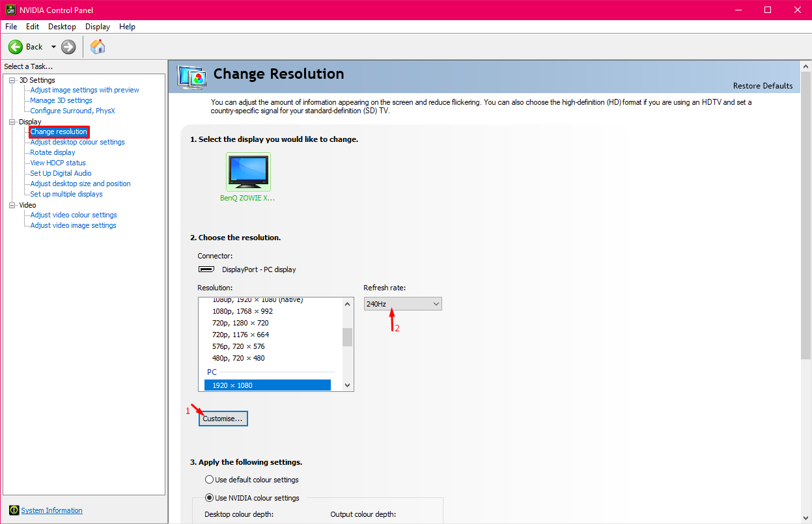Open Configure Surround, PhysX

pyautogui.click(x=72, y=111)
